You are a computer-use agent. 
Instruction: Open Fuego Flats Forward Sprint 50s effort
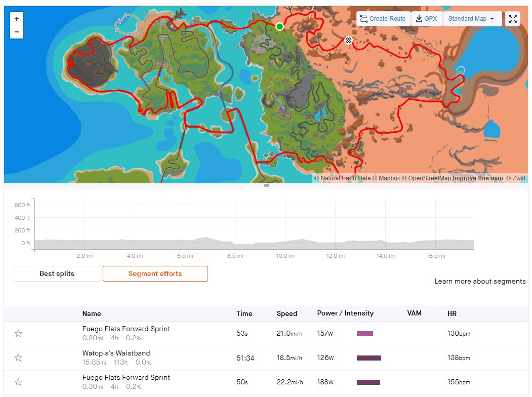pyautogui.click(x=126, y=377)
